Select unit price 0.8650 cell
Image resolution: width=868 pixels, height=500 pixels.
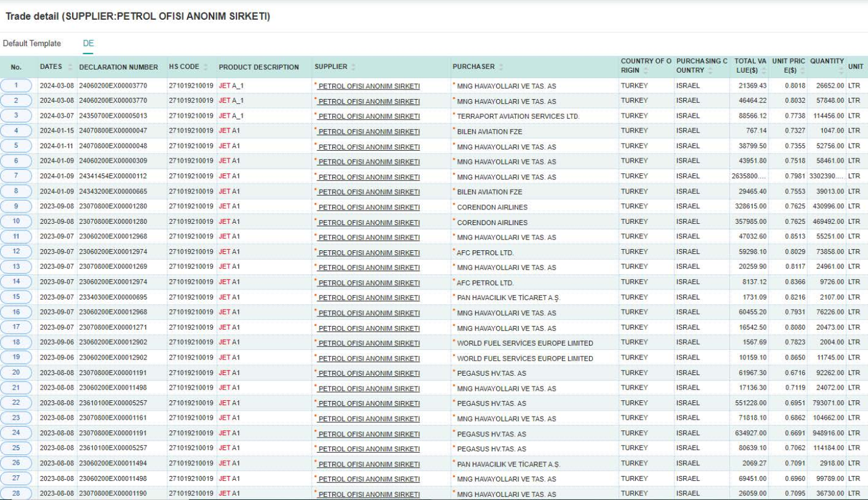point(795,357)
